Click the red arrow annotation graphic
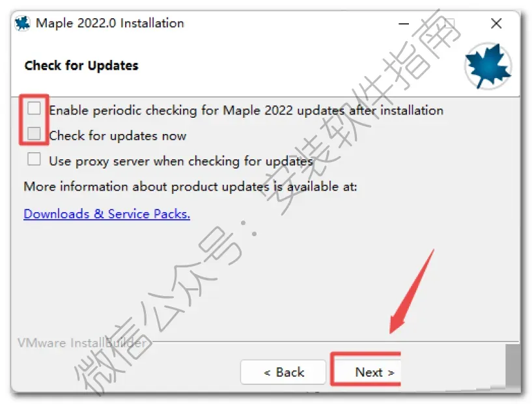This screenshot has height=404, width=532. 411,292
